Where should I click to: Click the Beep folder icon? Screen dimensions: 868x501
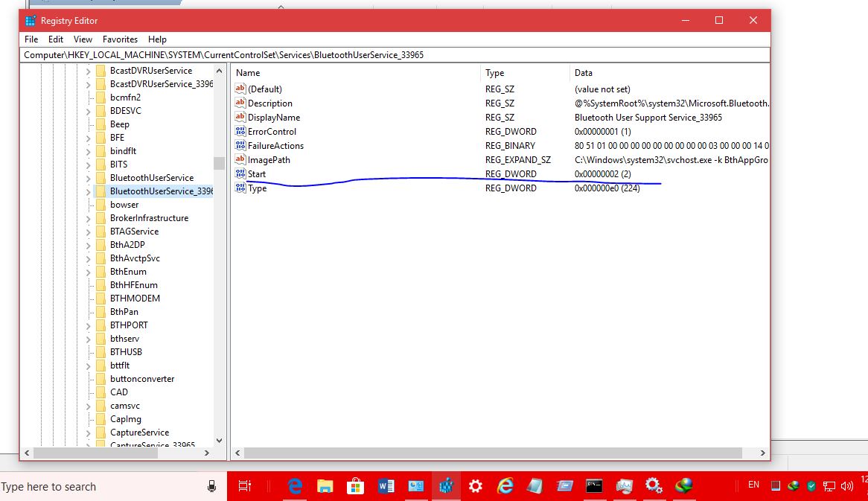tap(100, 124)
